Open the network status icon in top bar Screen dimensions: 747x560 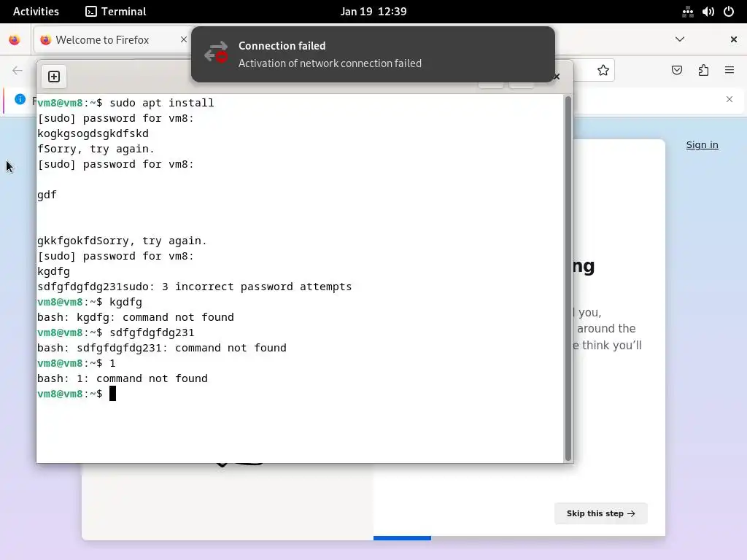pyautogui.click(x=687, y=12)
